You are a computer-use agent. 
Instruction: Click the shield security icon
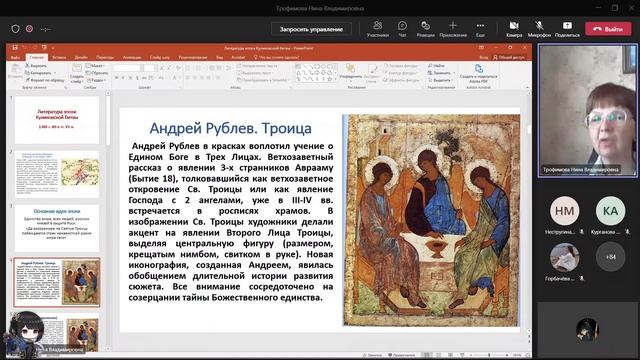[16, 29]
